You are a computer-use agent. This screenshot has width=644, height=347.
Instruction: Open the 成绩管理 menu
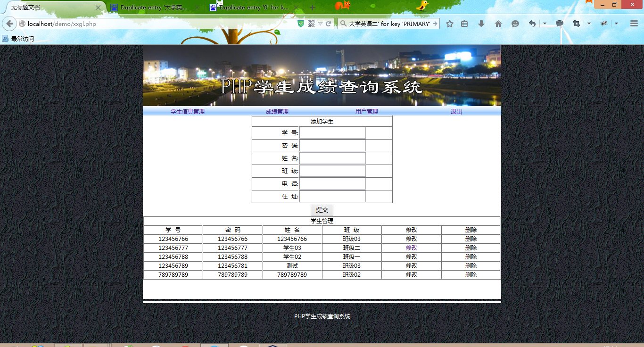[x=277, y=111]
